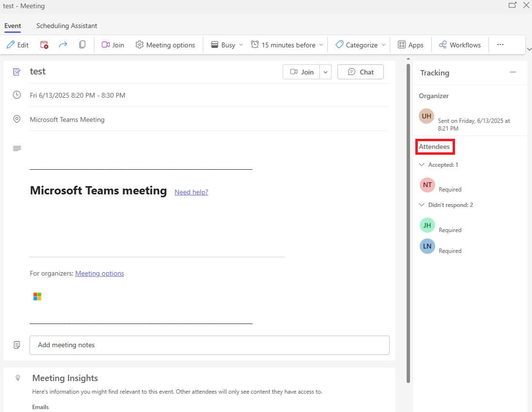Click the Cancel meeting icon
The width and height of the screenshot is (532, 412).
tap(44, 44)
